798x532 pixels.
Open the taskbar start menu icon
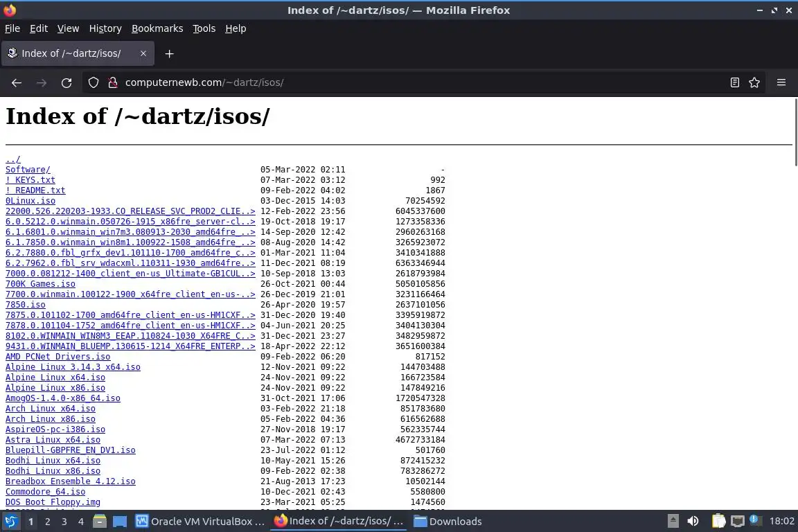[10, 522]
